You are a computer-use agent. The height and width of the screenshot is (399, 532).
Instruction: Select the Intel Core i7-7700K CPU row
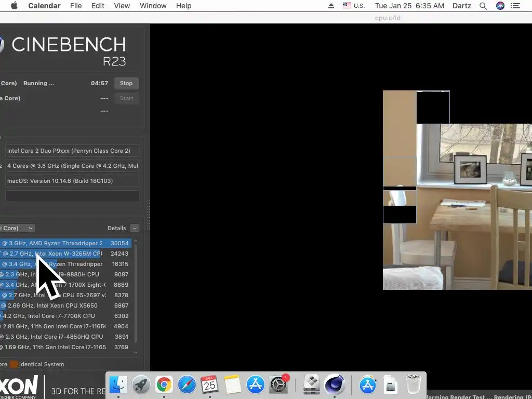point(66,316)
